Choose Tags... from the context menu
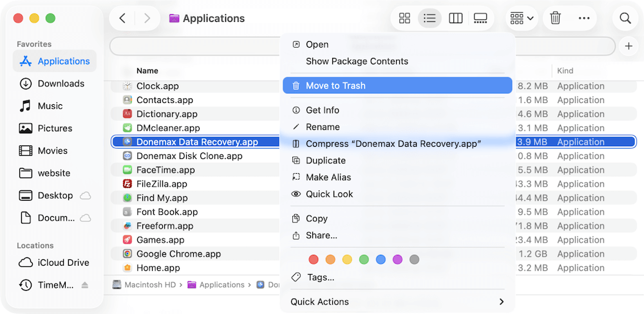Image resolution: width=644 pixels, height=314 pixels. tap(397, 277)
